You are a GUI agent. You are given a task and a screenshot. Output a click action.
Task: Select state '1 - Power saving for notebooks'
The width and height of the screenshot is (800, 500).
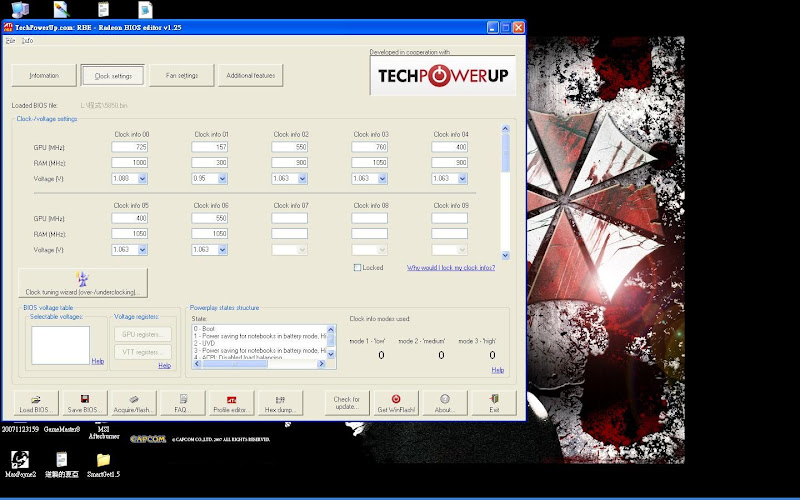coord(260,336)
